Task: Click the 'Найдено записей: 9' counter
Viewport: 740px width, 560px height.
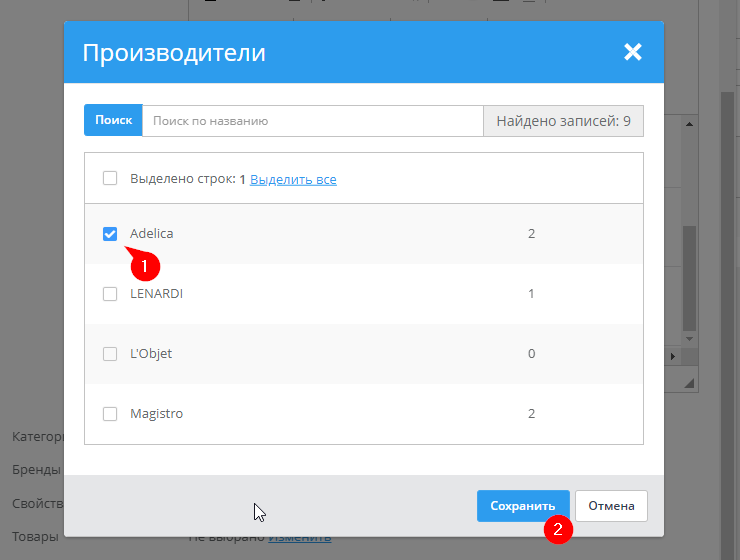Action: (563, 120)
